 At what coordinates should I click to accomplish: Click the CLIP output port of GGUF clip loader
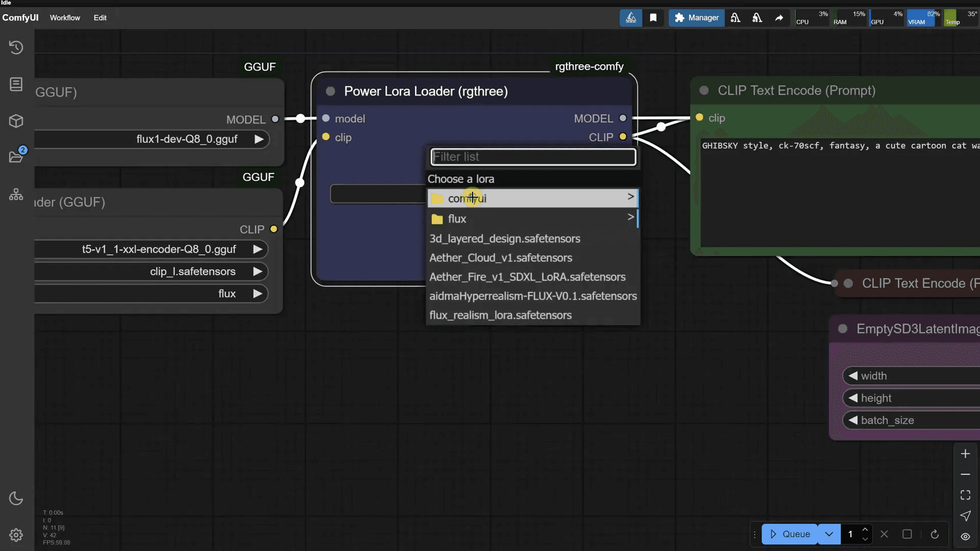click(274, 229)
